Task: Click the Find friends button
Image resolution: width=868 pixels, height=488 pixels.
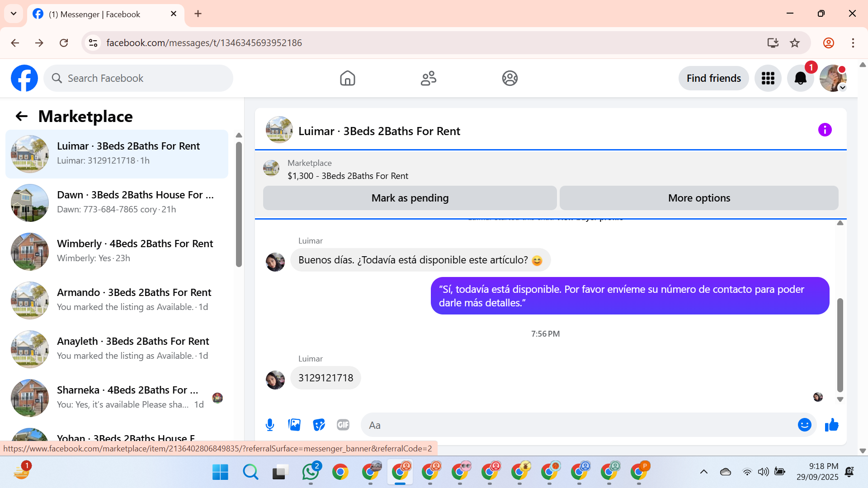Action: point(713,78)
